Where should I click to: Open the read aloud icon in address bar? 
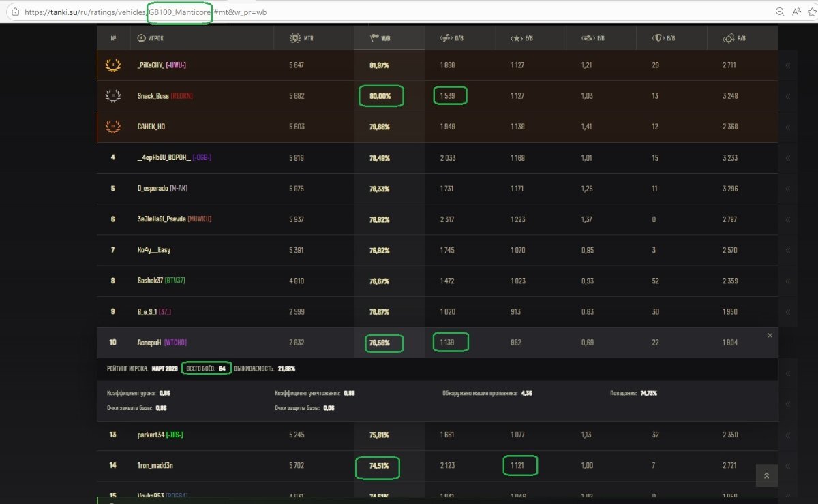795,12
